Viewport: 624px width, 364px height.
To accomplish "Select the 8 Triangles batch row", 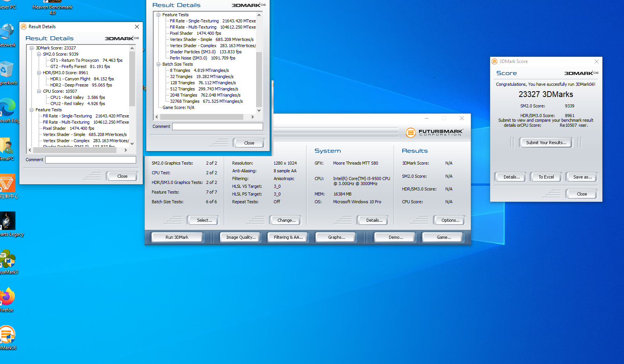I will 199,71.
